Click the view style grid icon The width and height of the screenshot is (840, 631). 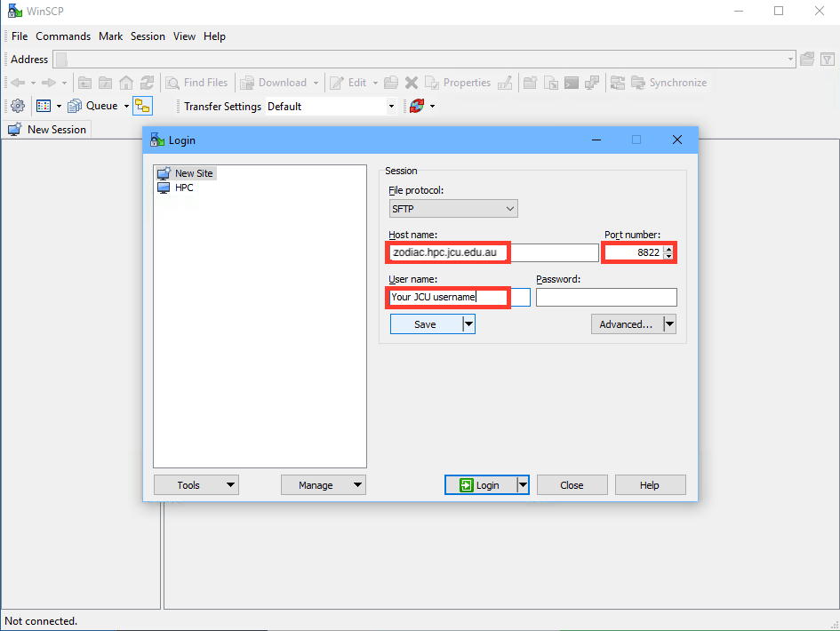coord(44,106)
